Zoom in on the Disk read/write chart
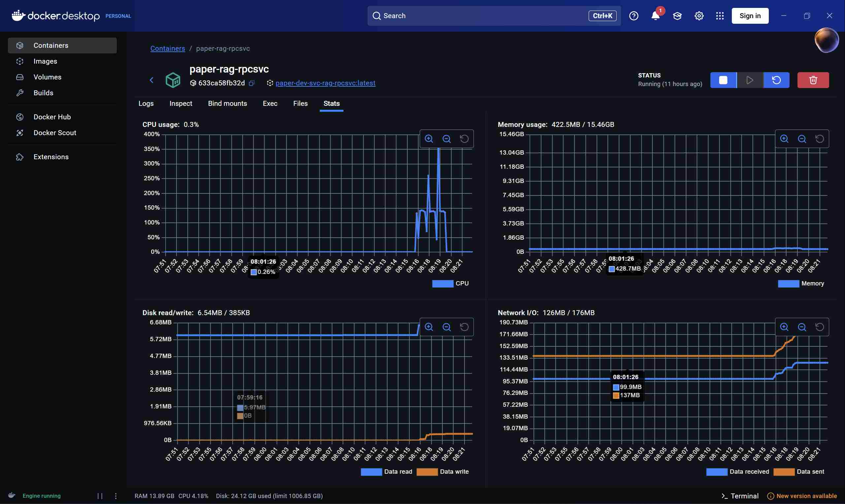This screenshot has height=504, width=845. click(429, 327)
